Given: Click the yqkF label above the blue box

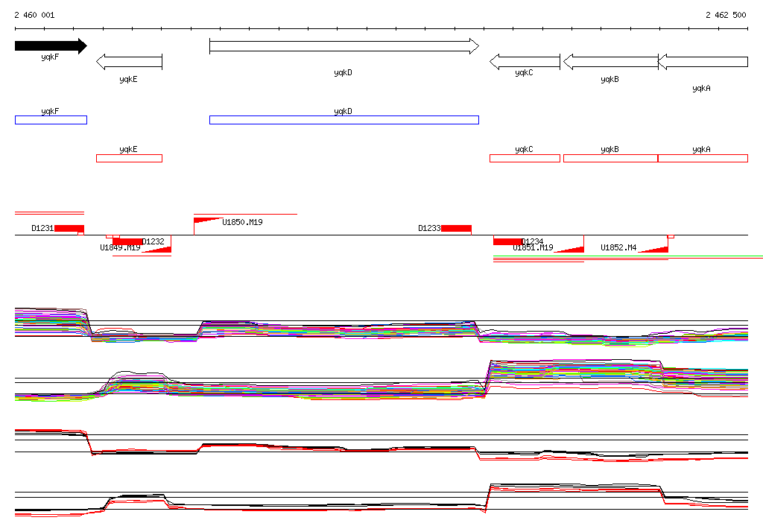Looking at the screenshot, I should click(x=50, y=112).
